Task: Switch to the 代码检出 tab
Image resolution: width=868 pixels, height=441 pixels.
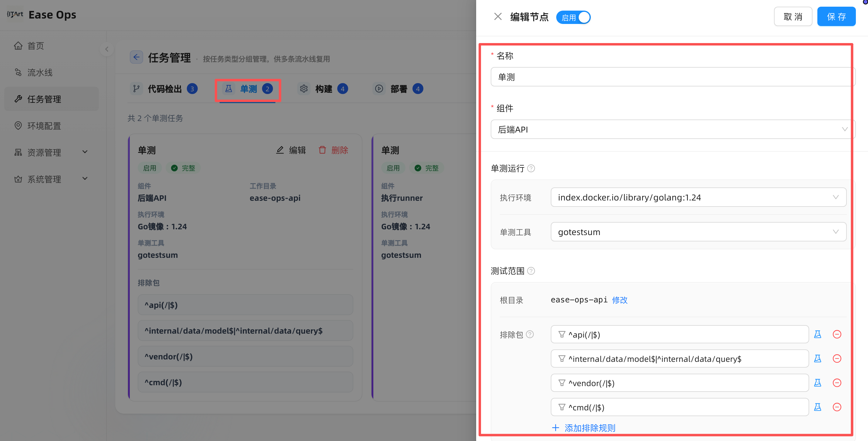Action: 164,89
